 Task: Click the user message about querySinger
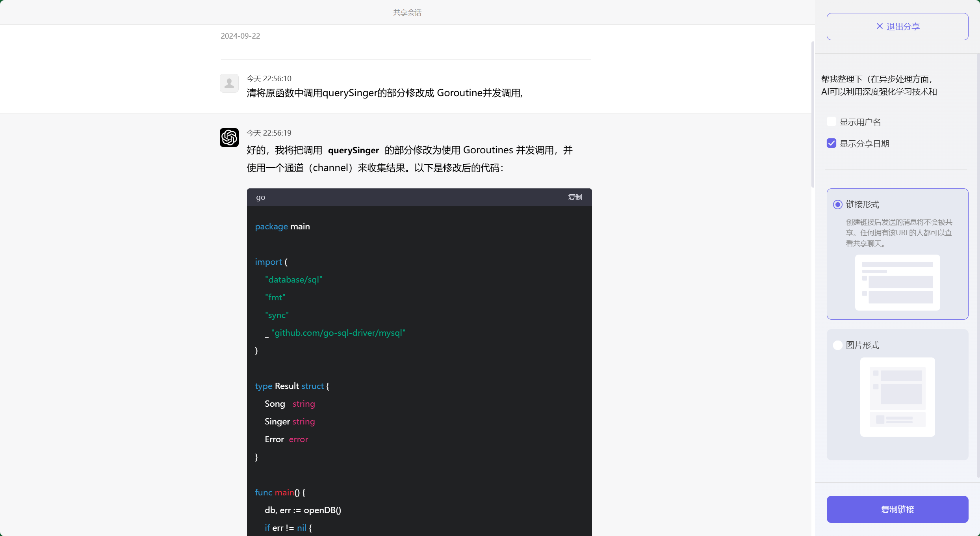384,93
